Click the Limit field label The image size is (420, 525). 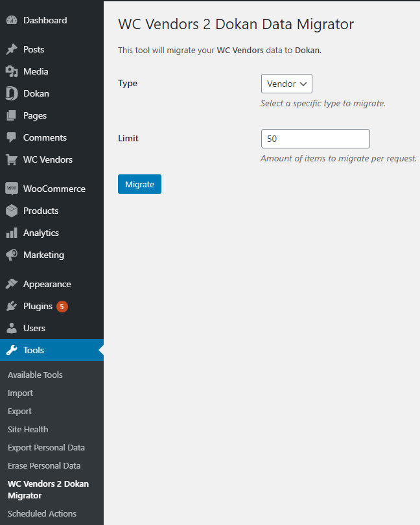(128, 138)
